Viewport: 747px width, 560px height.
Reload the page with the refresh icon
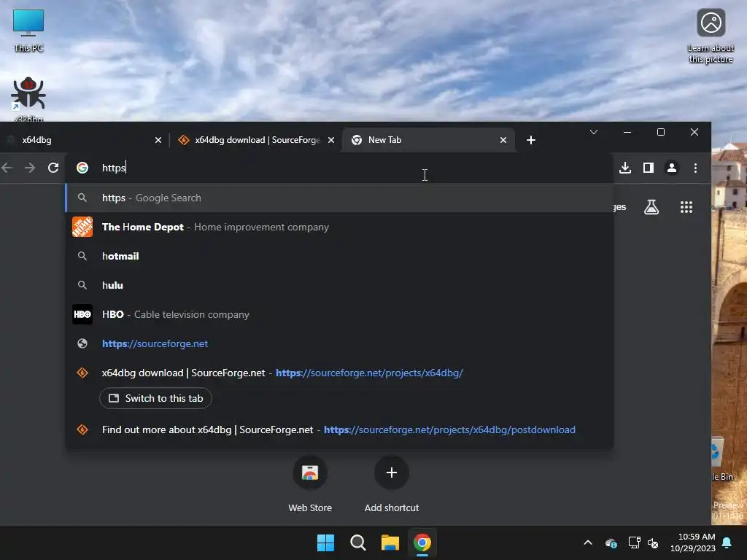[53, 168]
